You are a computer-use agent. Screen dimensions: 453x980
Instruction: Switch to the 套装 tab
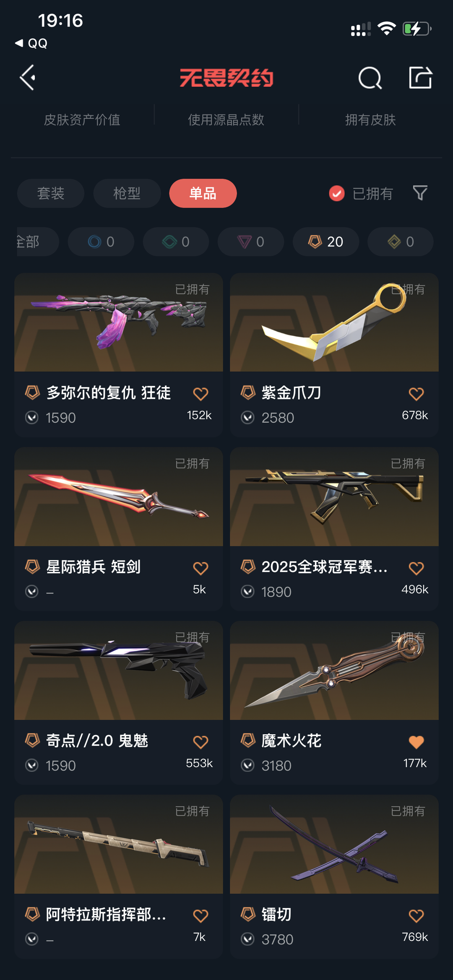(51, 193)
